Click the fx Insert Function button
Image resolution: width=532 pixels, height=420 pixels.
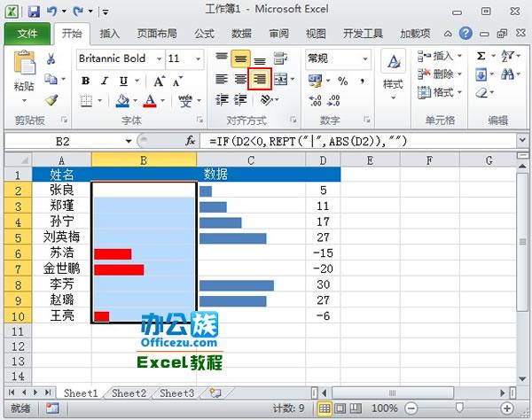[x=190, y=141]
